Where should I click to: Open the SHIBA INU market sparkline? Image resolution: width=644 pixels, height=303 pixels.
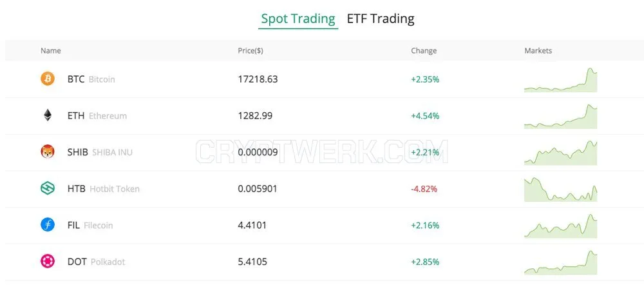[561, 153]
